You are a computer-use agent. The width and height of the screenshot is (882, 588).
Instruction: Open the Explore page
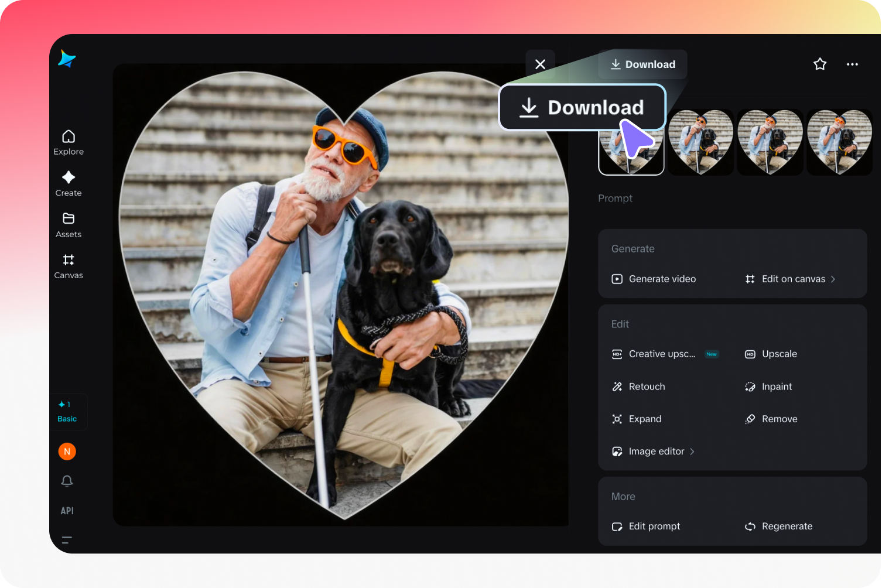click(x=69, y=143)
